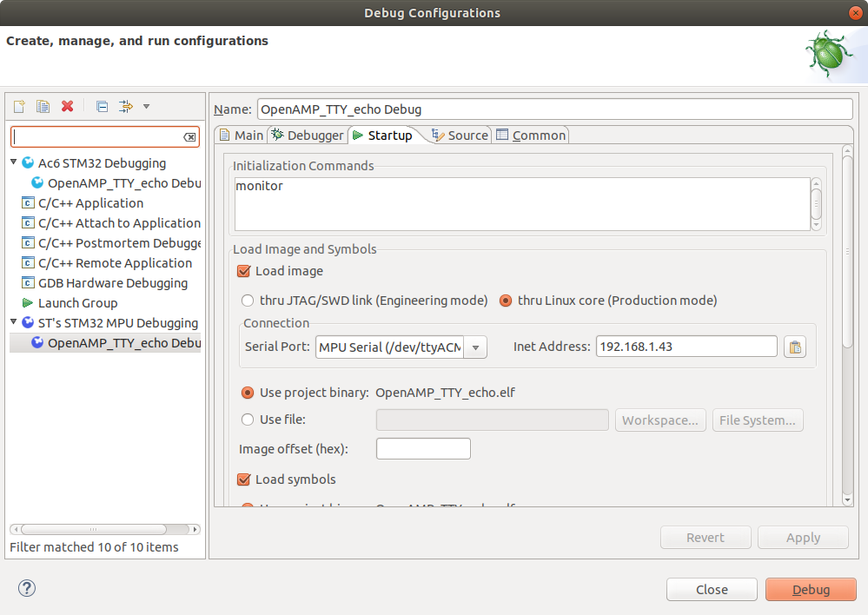Click the Image offset (hex) field
This screenshot has height=615, width=868.
click(x=423, y=448)
